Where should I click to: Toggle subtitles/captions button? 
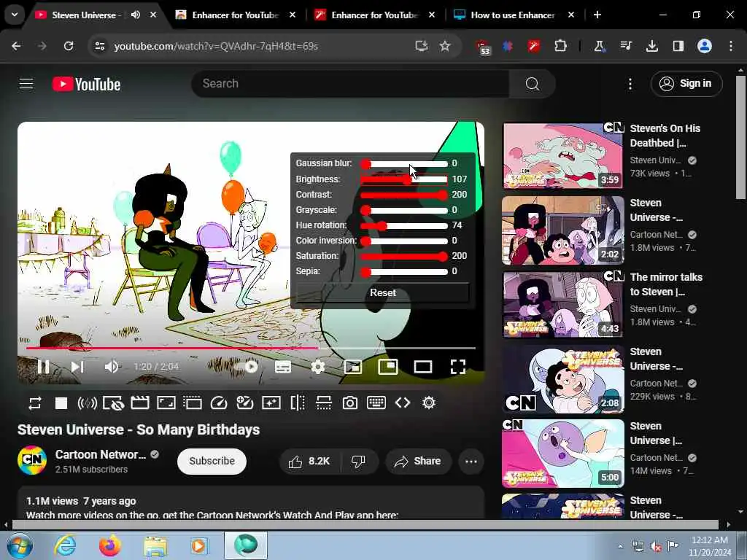pos(283,367)
